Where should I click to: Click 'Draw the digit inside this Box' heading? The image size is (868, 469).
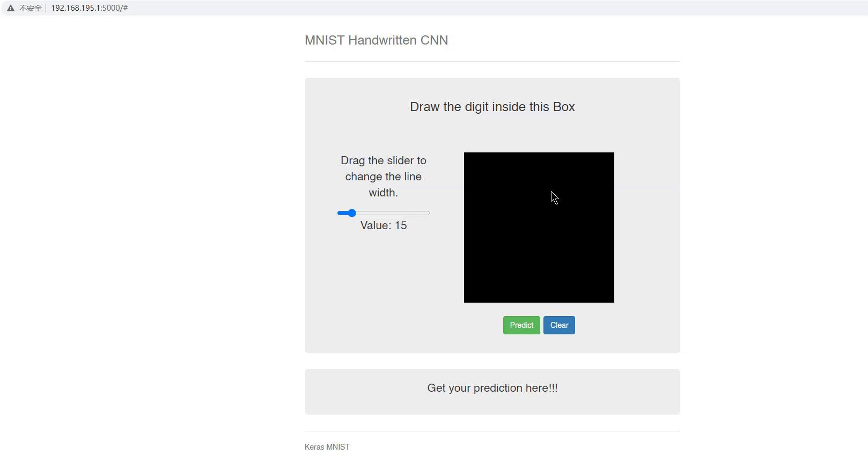coord(492,107)
